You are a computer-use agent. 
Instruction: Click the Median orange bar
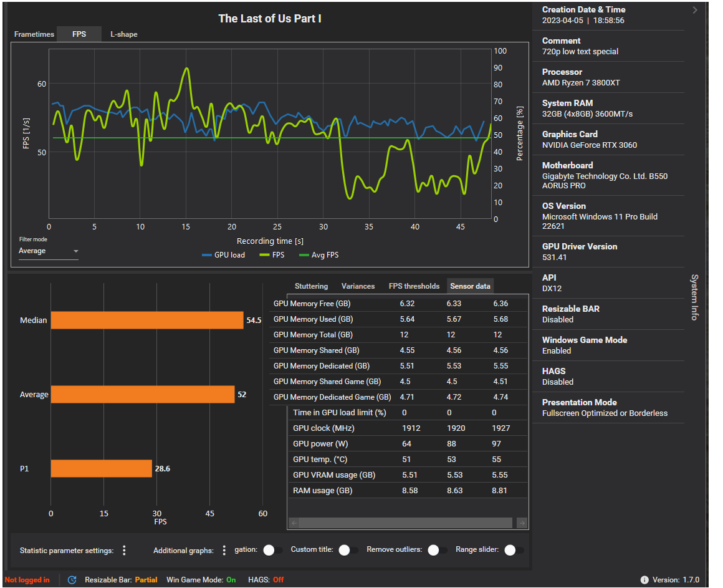[147, 320]
